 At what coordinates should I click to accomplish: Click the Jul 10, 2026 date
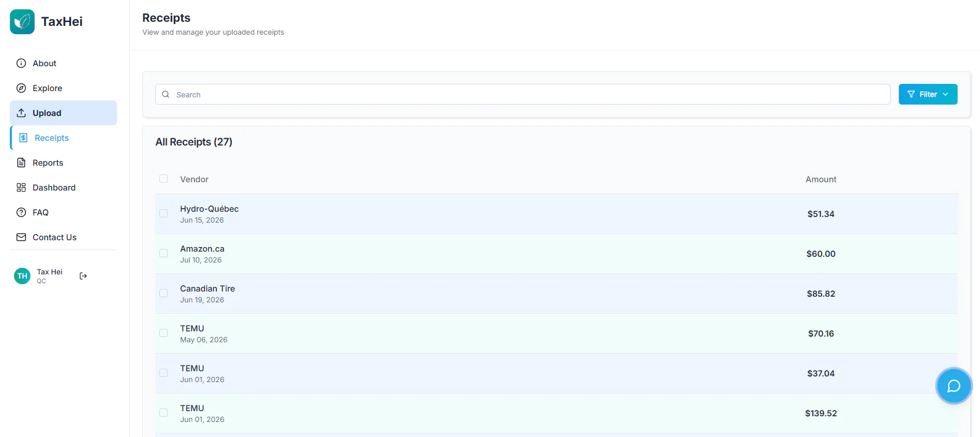point(201,260)
